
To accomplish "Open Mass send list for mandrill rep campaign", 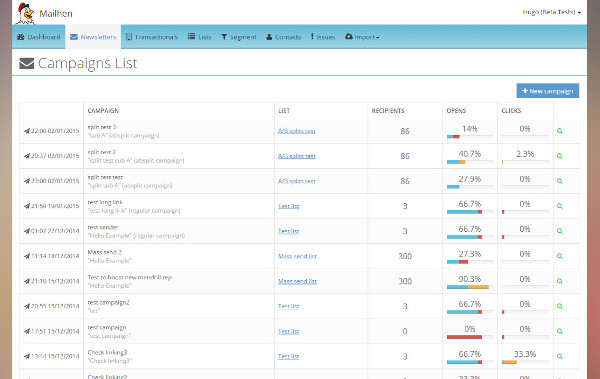I will pyautogui.click(x=297, y=281).
